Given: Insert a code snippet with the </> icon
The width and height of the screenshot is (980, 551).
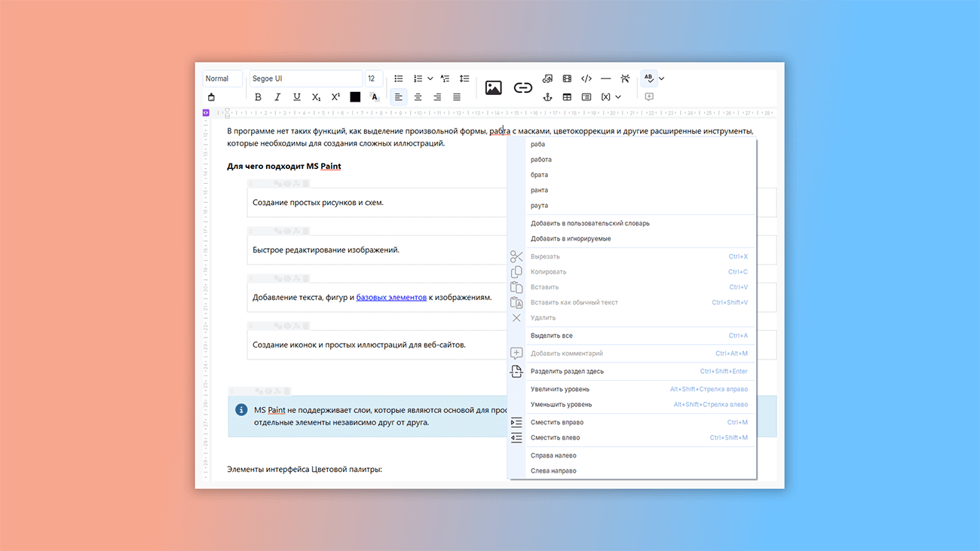Looking at the screenshot, I should [x=586, y=78].
